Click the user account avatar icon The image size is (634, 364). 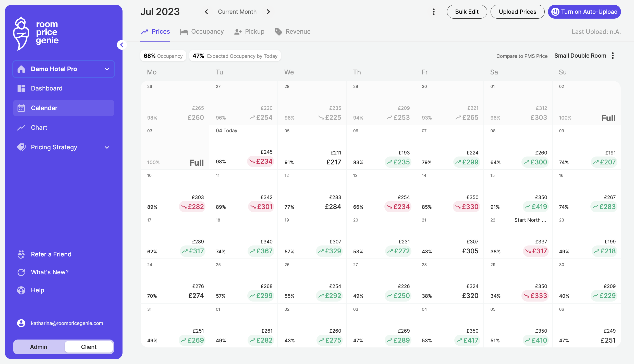tap(21, 323)
